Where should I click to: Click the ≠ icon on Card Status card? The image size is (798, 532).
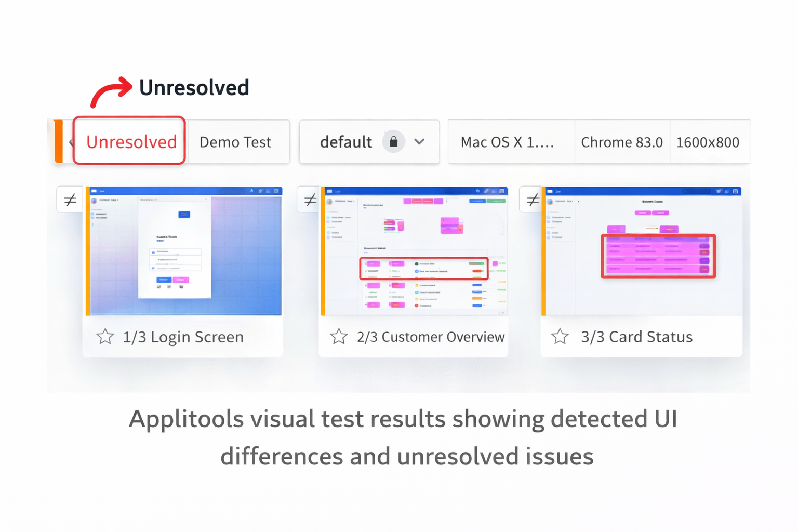pyautogui.click(x=531, y=199)
